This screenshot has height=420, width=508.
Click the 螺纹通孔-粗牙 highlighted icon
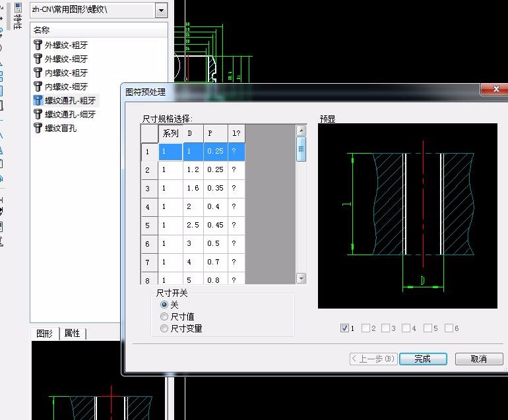click(38, 101)
